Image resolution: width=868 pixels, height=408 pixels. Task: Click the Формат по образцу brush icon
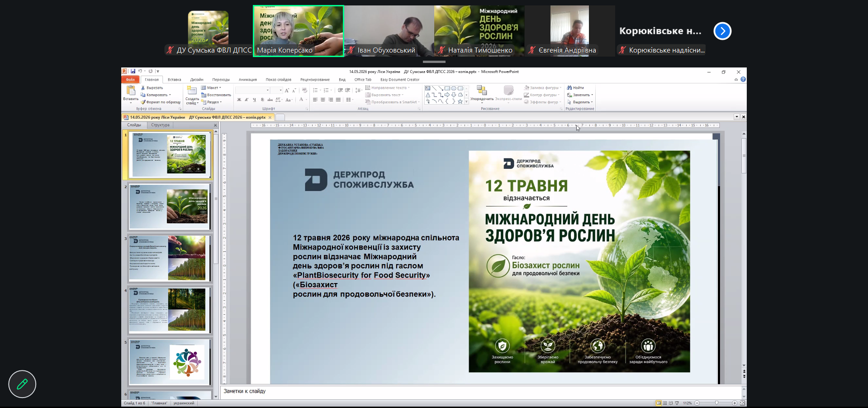[143, 102]
